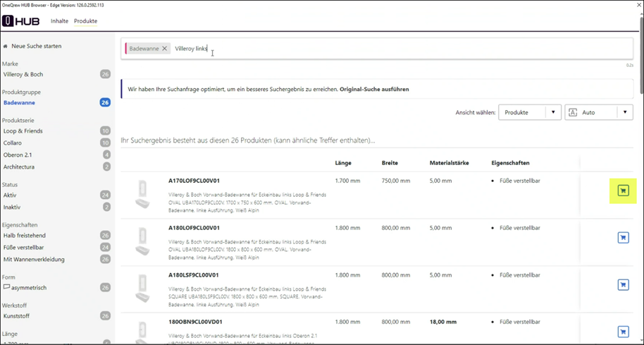Click the 1.700 mm length value
Screen dimensions: 644x345
347,181
